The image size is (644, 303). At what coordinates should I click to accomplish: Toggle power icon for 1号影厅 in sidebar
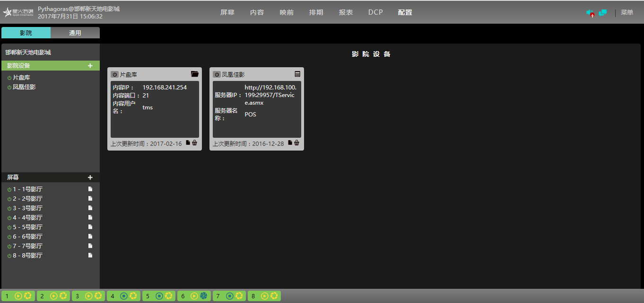pyautogui.click(x=9, y=189)
